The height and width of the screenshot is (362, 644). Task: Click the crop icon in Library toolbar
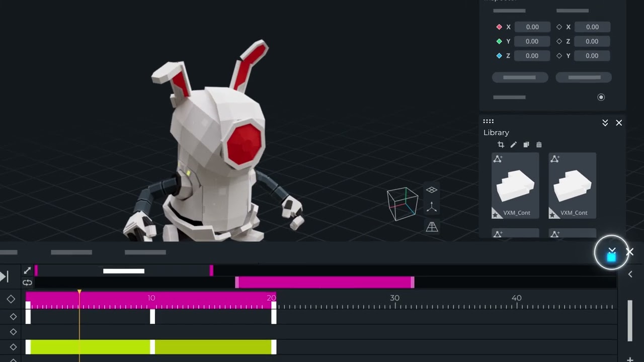[x=501, y=145]
